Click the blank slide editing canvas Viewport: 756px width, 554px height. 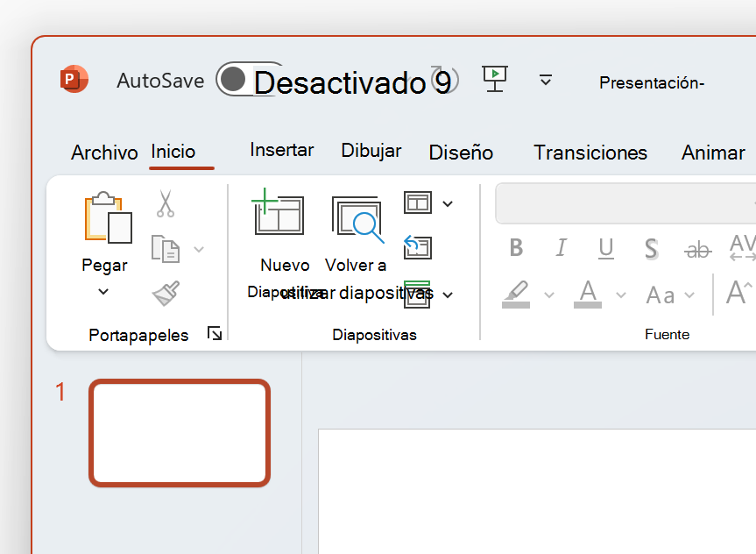tap(537, 491)
